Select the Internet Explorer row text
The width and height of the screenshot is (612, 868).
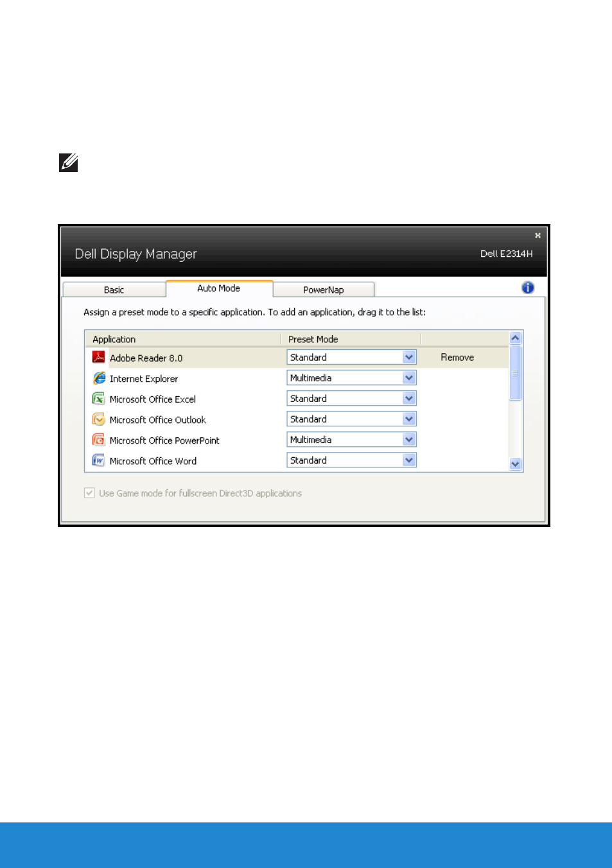144,379
